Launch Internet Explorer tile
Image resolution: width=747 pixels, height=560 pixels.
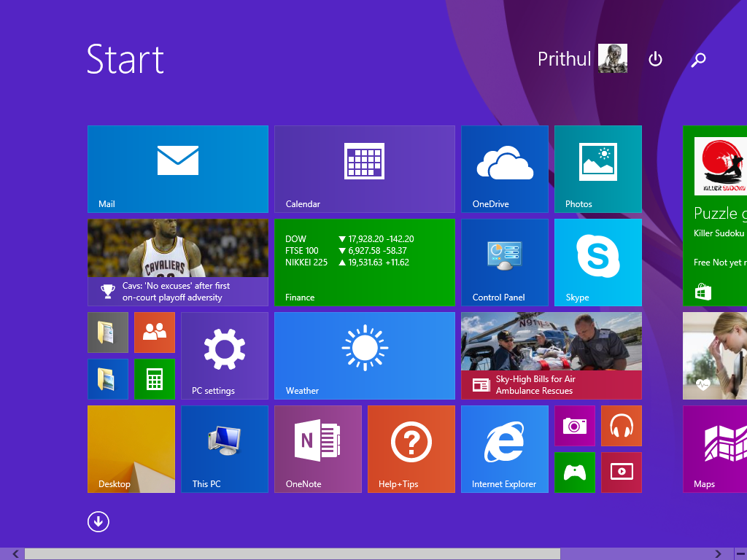point(505,449)
